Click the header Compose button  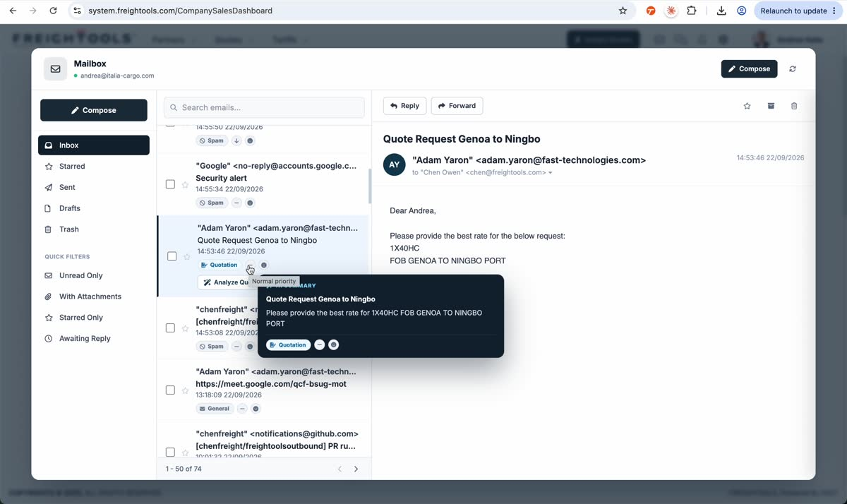click(x=749, y=68)
